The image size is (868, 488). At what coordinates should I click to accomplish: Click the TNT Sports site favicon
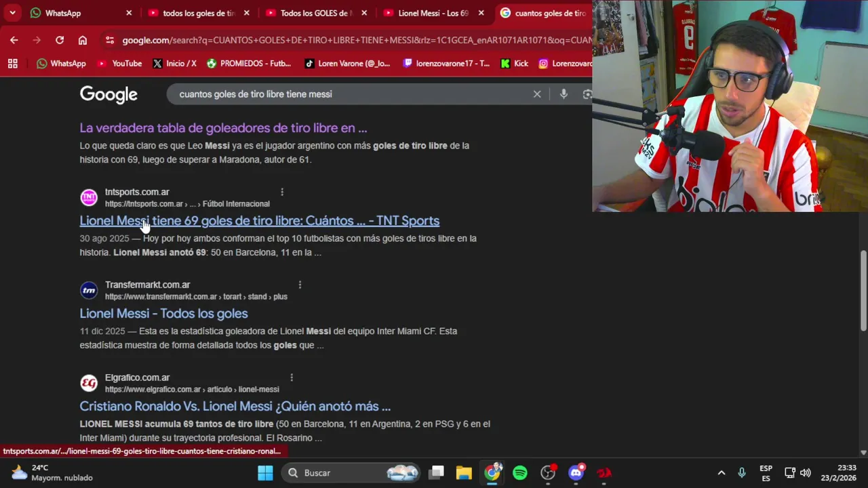point(89,197)
